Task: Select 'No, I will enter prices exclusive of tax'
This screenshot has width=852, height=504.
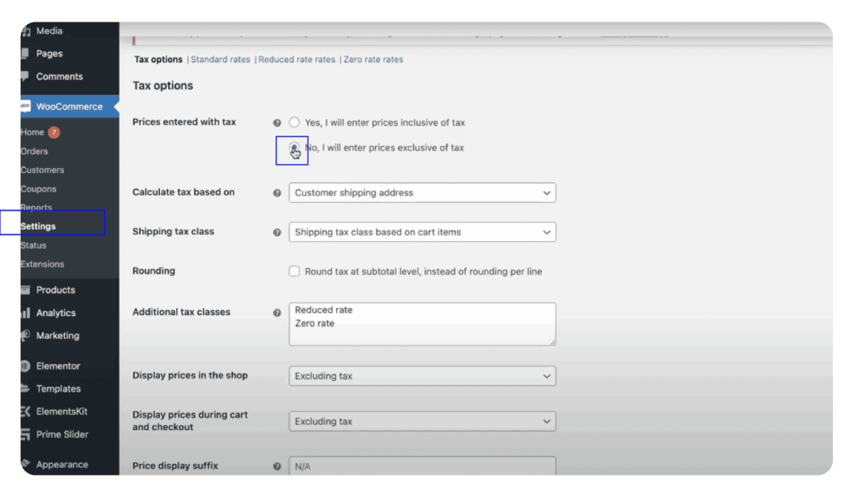Action: (x=295, y=147)
